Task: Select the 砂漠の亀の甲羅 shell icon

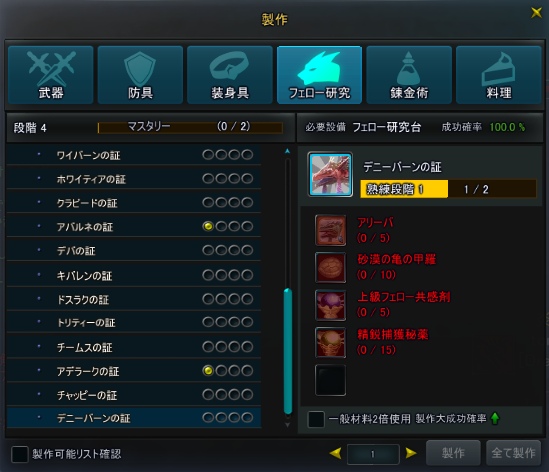Action: tap(330, 268)
